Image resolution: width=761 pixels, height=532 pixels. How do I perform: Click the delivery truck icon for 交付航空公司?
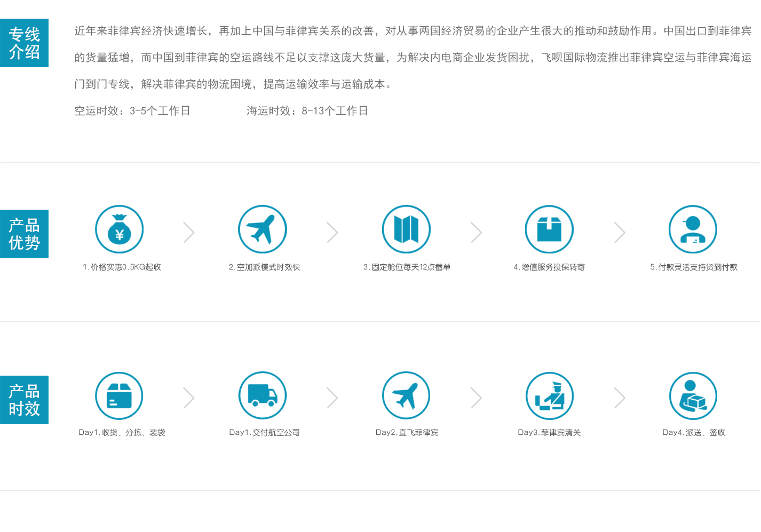tap(262, 396)
